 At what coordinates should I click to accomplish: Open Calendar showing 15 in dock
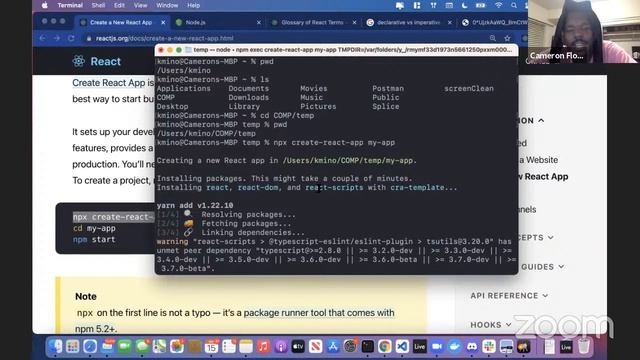(211, 347)
